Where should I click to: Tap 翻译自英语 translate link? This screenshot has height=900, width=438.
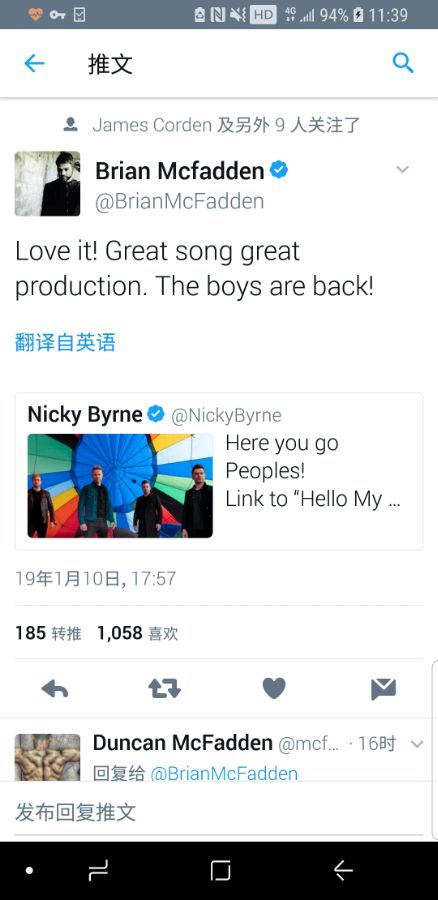point(65,342)
